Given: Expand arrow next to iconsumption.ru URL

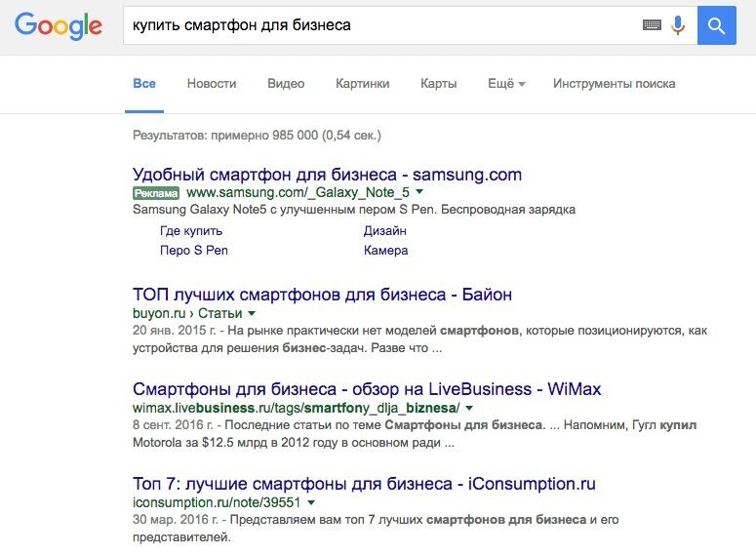Looking at the screenshot, I should [x=311, y=503].
